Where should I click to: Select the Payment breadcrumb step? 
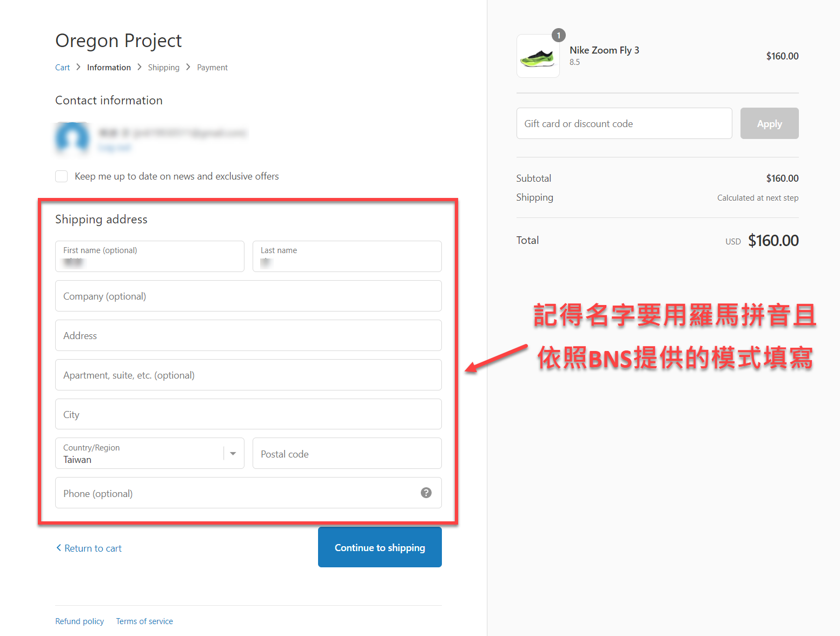pos(212,68)
